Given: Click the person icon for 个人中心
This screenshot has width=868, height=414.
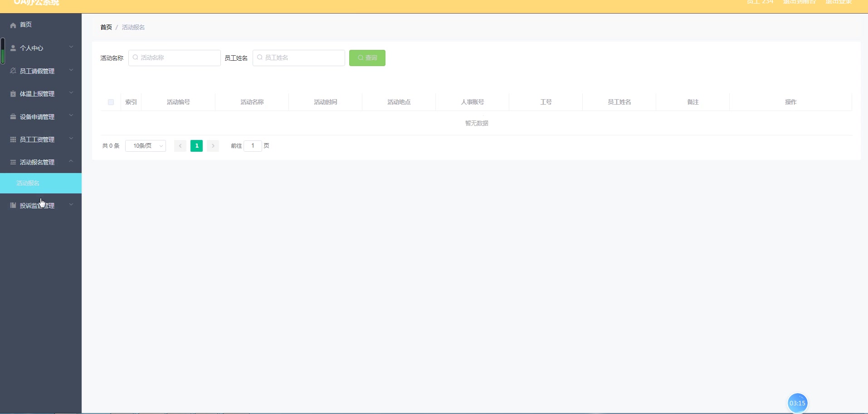Looking at the screenshot, I should tap(13, 48).
